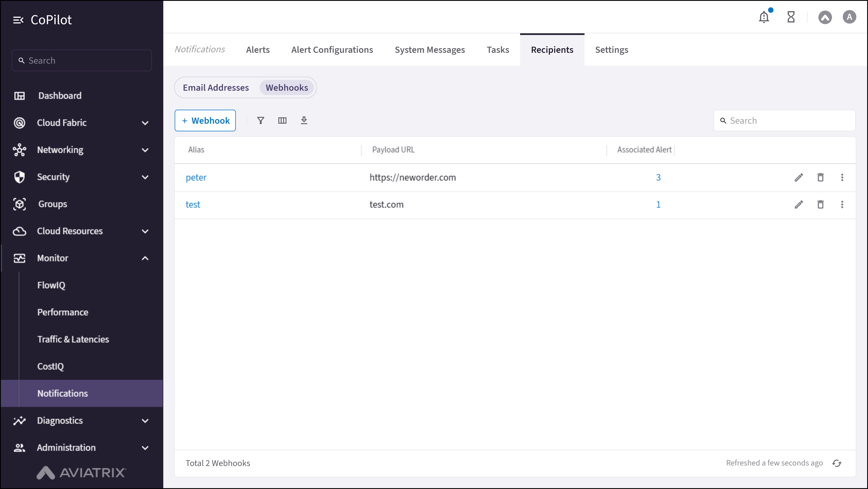This screenshot has width=868, height=489.
Task: Click the webhook search field
Action: coord(785,120)
